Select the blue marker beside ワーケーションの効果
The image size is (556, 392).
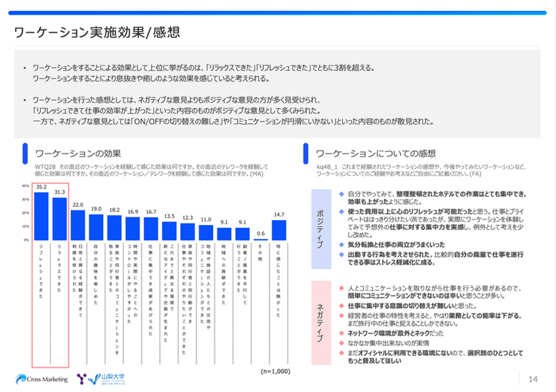coord(25,153)
